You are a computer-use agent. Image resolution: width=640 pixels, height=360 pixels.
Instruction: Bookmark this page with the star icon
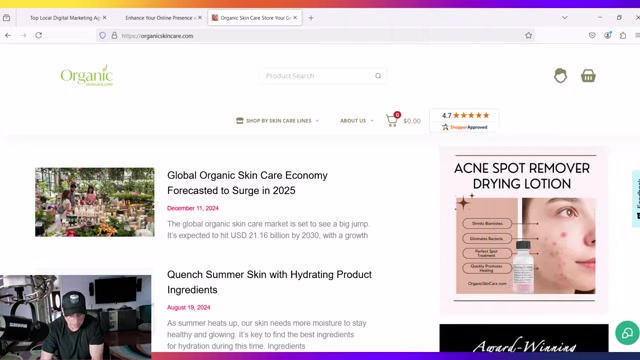point(529,36)
